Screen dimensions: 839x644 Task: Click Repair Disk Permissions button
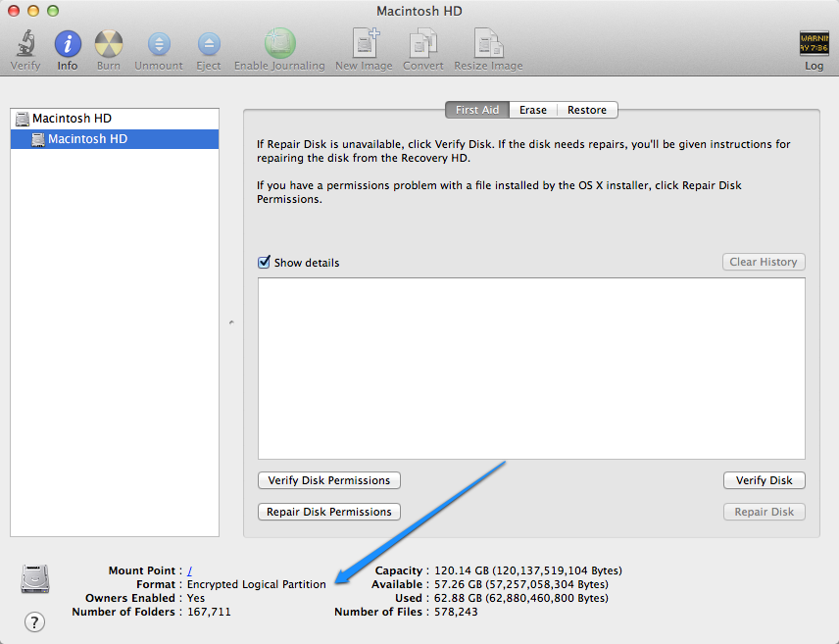[x=329, y=512]
